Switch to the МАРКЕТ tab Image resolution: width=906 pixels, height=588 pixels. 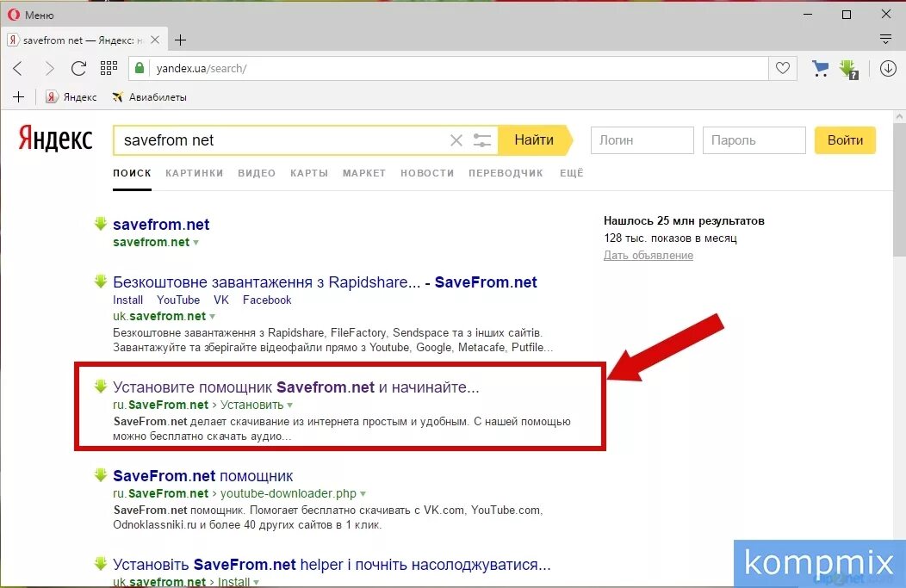(x=364, y=173)
